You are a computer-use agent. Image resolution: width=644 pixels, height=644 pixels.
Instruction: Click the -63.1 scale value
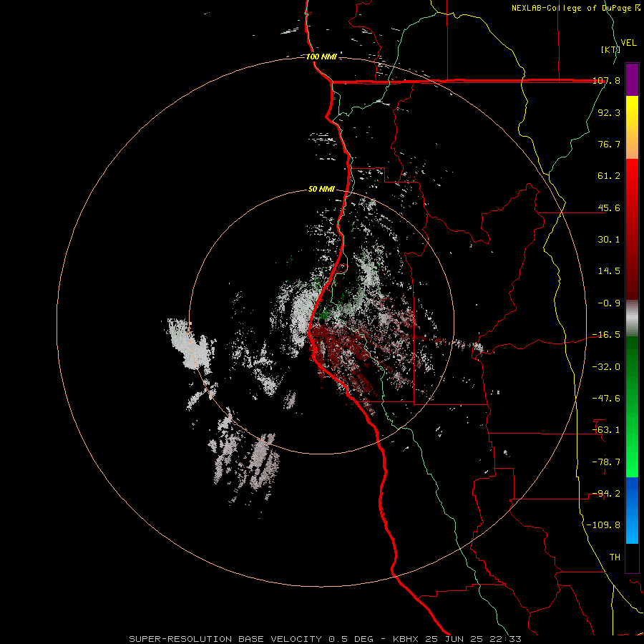[606, 430]
